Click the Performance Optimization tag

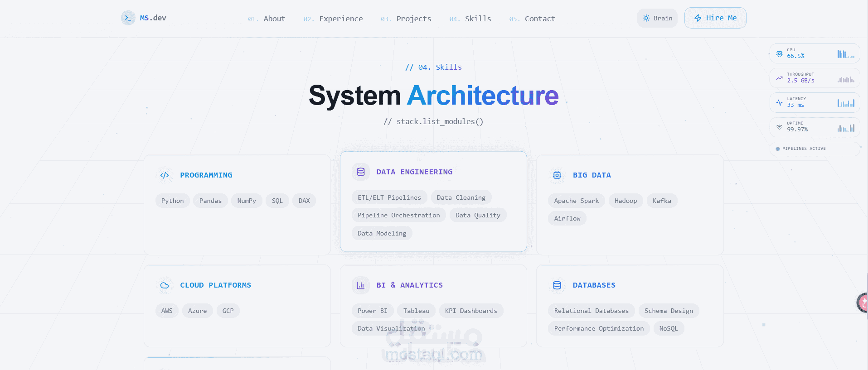point(599,328)
